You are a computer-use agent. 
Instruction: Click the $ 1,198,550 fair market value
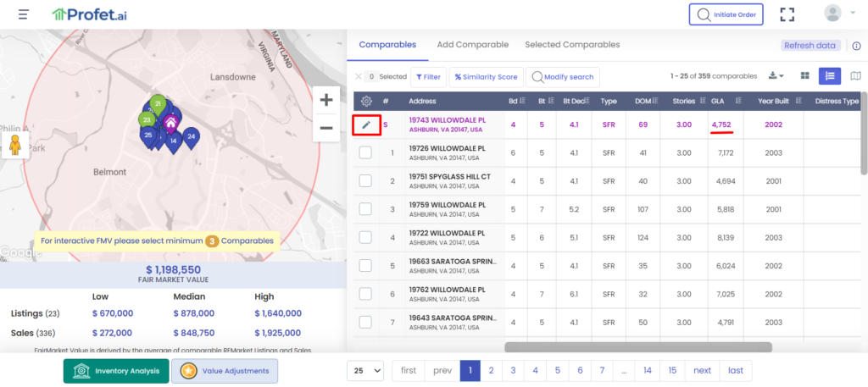[173, 270]
